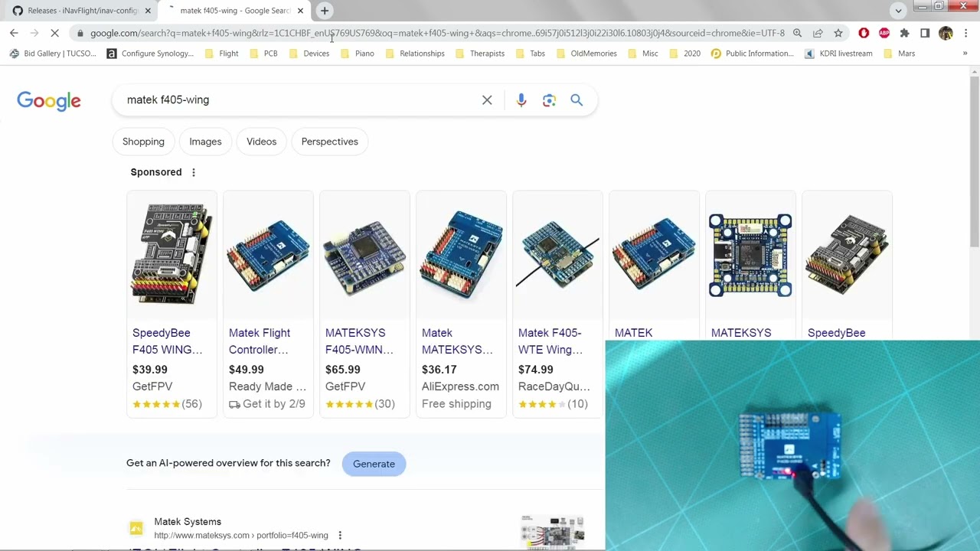The image size is (980, 551).
Task: Search by image with camera lens icon
Action: coord(549,100)
